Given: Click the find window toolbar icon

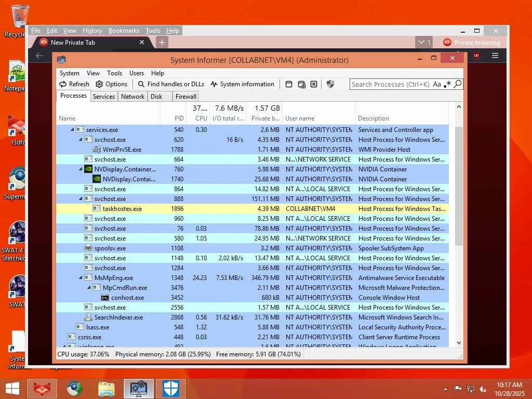Looking at the screenshot, I should coord(289,84).
